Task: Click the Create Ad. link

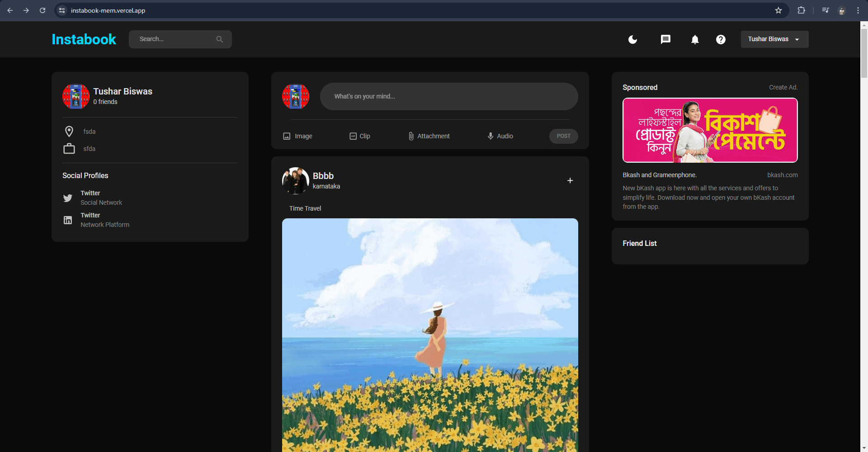Action: 783,87
